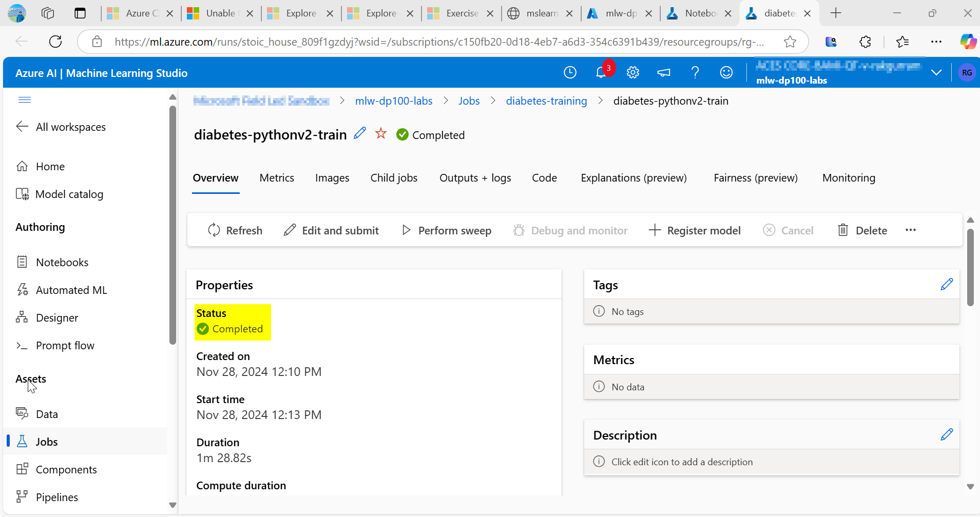Open browser settings and more menu
The width and height of the screenshot is (980, 517).
(936, 42)
